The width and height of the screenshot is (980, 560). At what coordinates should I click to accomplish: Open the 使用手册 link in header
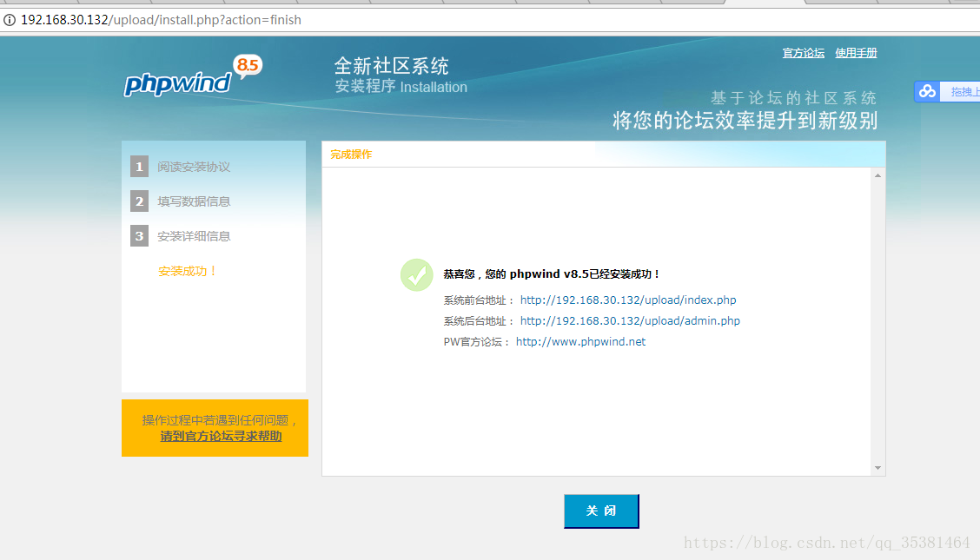tap(857, 53)
